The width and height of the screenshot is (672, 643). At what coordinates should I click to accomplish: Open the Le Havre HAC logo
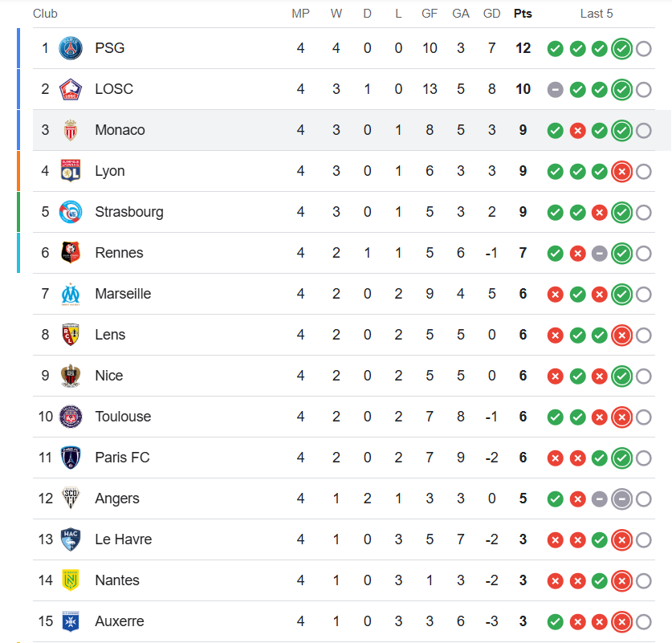pyautogui.click(x=71, y=539)
